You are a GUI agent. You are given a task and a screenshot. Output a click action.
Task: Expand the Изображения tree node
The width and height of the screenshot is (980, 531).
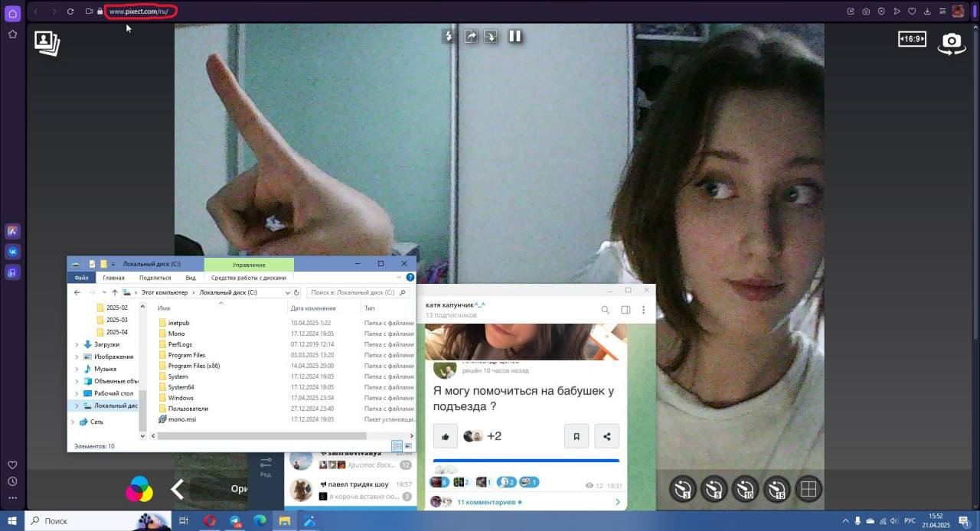(77, 357)
